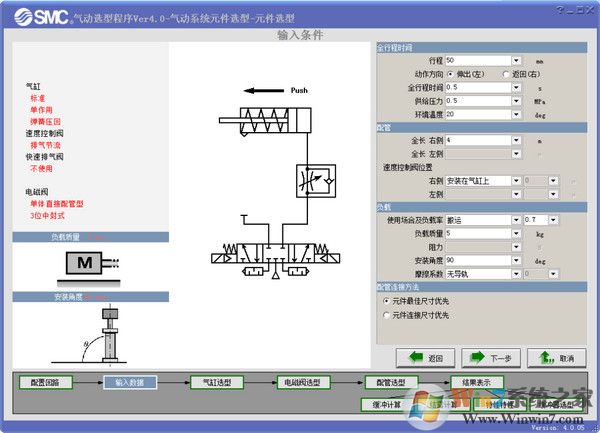
Task: Click the green forward arrow on 下一步 button
Action: (x=477, y=358)
